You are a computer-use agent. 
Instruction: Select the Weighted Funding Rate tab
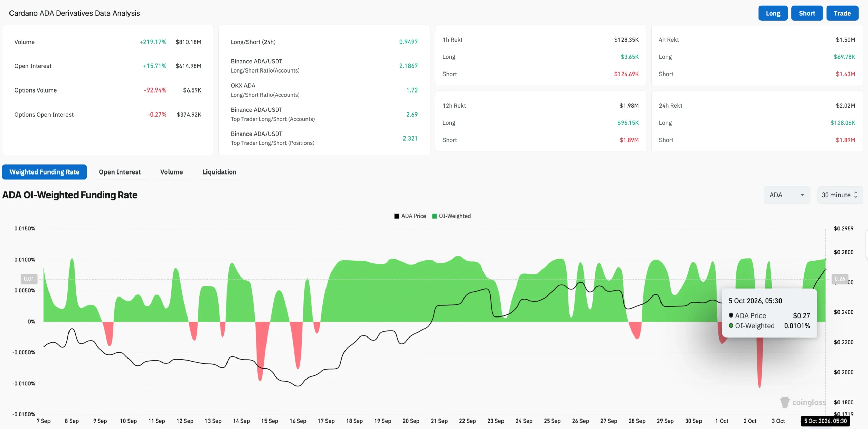tap(44, 172)
